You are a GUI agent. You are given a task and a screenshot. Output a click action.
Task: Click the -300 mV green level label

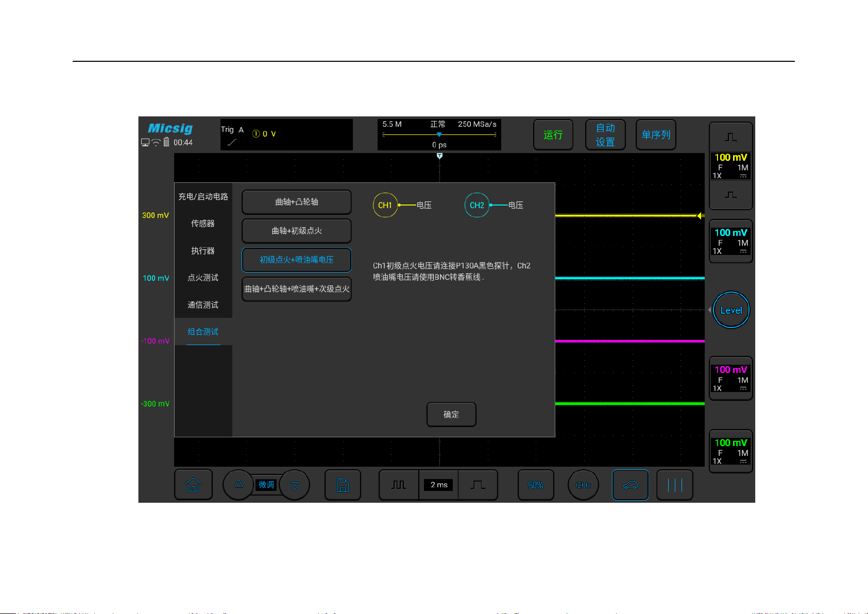coord(155,404)
